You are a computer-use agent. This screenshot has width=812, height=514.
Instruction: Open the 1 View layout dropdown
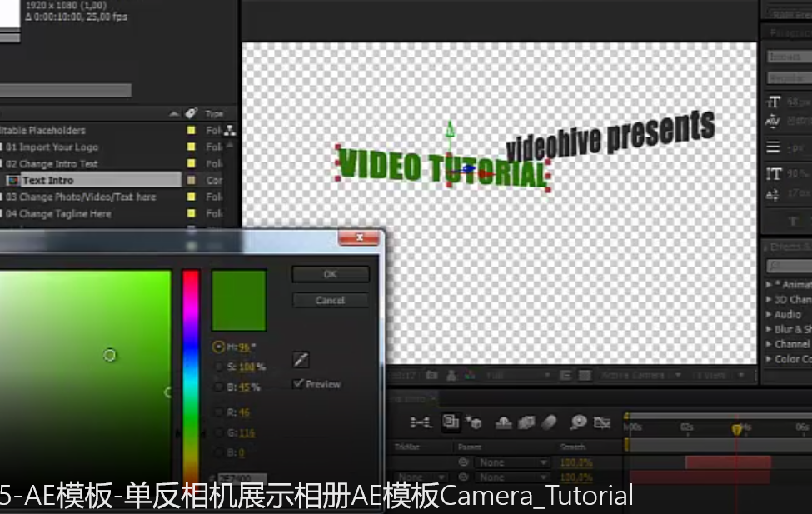click(x=720, y=375)
